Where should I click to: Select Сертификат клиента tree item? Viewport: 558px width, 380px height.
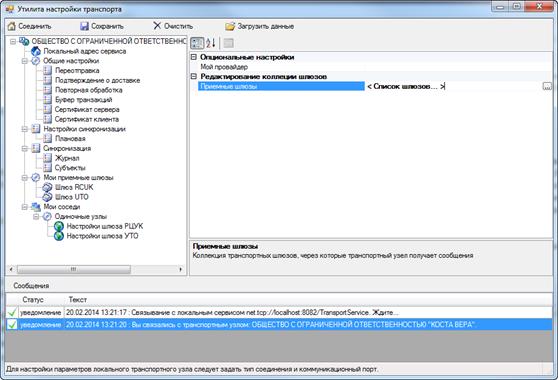pyautogui.click(x=87, y=119)
